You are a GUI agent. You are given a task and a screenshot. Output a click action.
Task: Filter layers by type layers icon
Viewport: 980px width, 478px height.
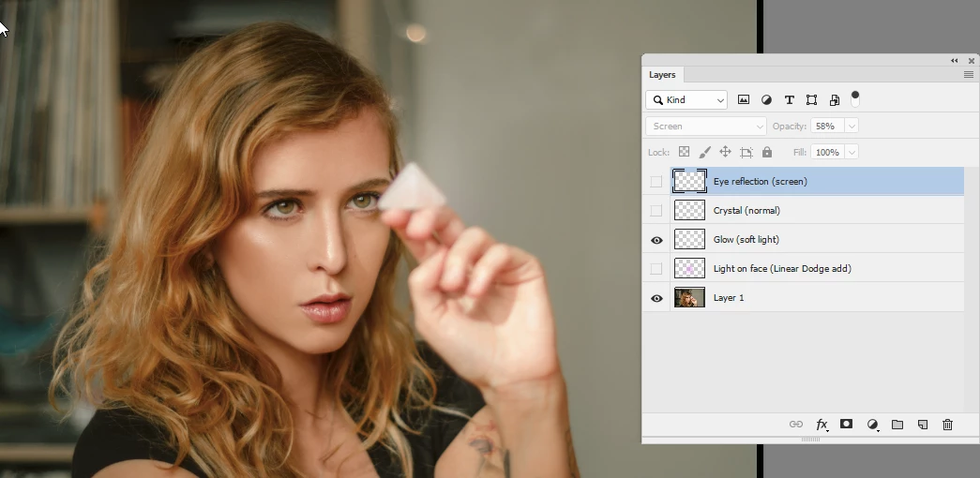point(789,99)
